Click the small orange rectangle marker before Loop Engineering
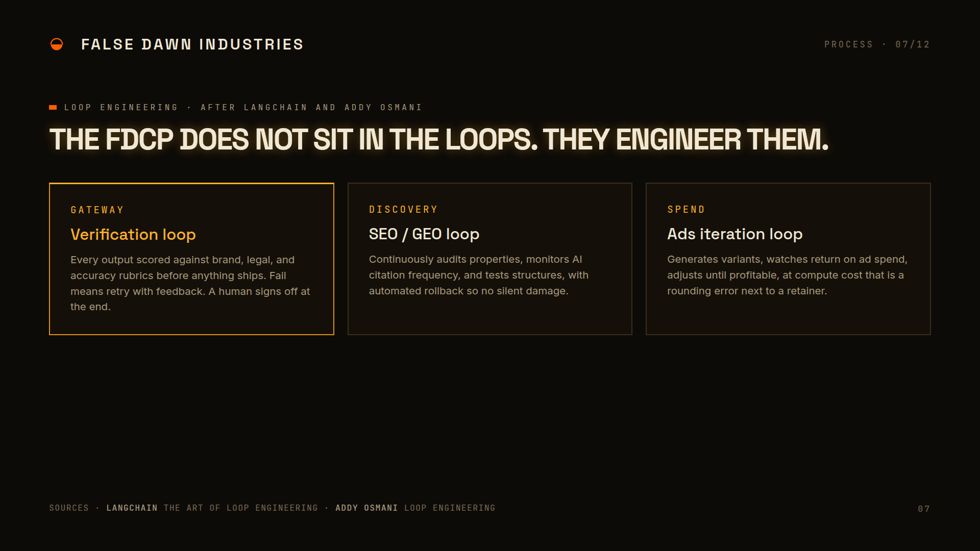The width and height of the screenshot is (980, 551). (x=53, y=107)
